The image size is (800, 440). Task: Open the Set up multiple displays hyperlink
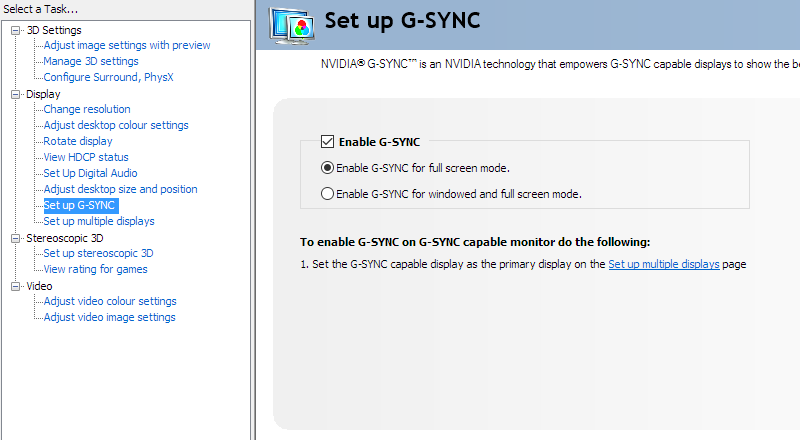click(664, 264)
